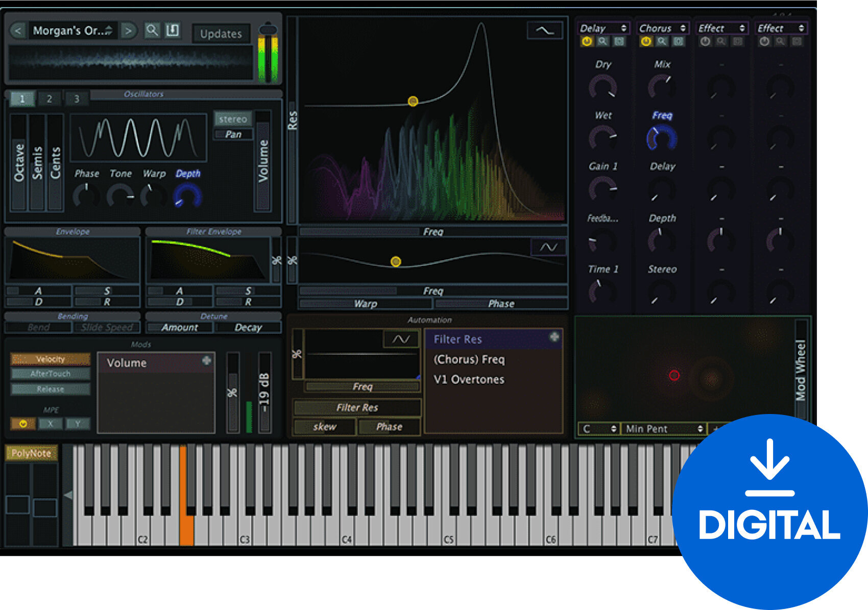Toggle the stereo button in Oscillators
This screenshot has width=868, height=610.
233,119
